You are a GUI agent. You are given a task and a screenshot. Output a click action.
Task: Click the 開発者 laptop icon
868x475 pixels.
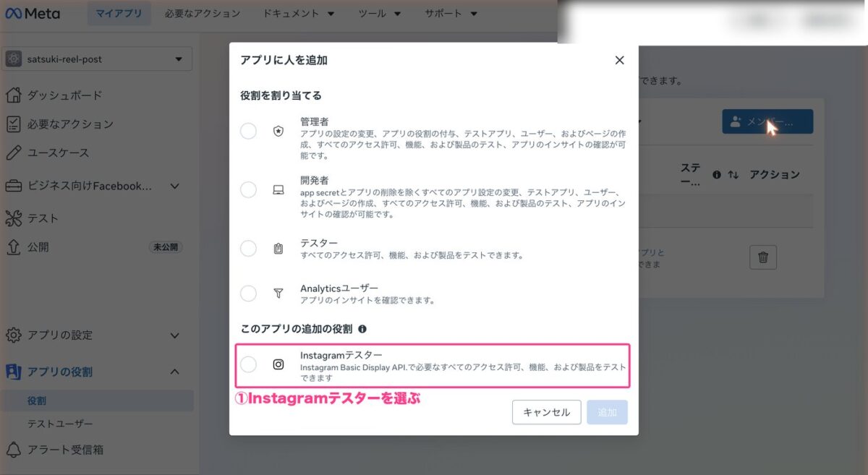[x=278, y=191]
